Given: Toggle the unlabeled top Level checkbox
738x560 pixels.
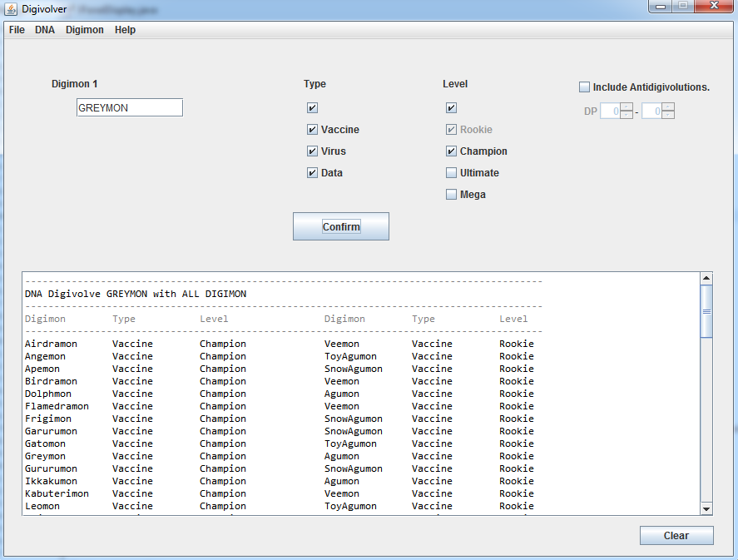Looking at the screenshot, I should pos(451,108).
